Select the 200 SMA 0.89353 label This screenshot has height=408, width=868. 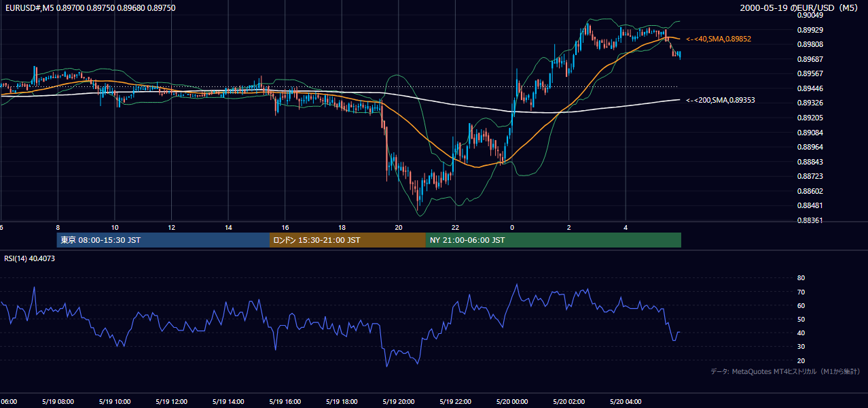[721, 100]
